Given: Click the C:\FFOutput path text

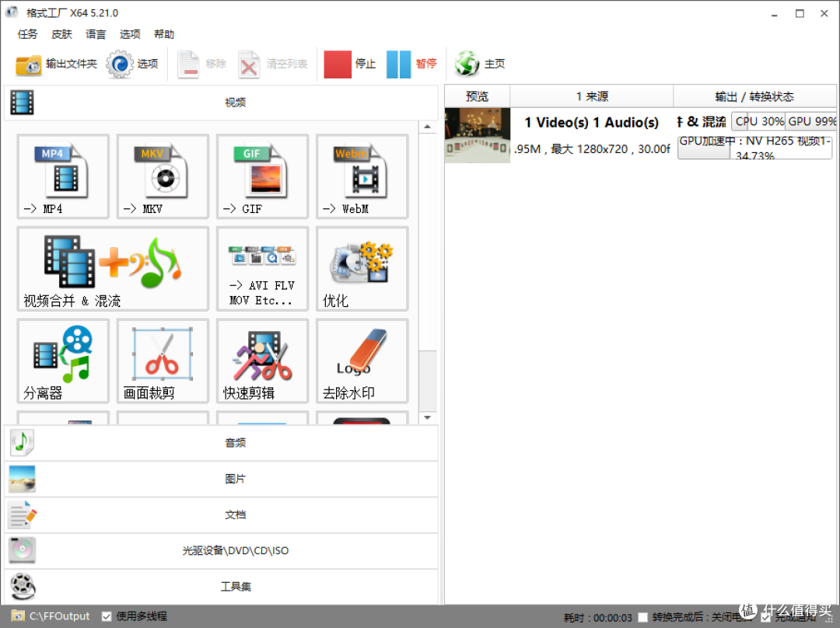Looking at the screenshot, I should pyautogui.click(x=59, y=616).
